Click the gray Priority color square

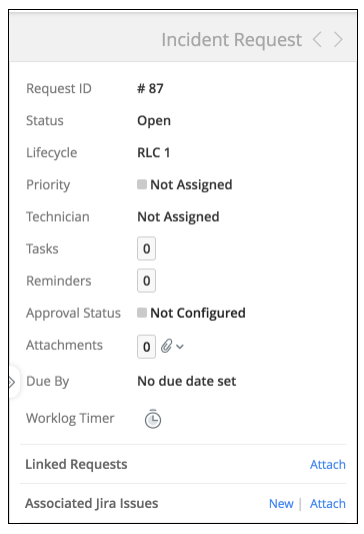142,184
